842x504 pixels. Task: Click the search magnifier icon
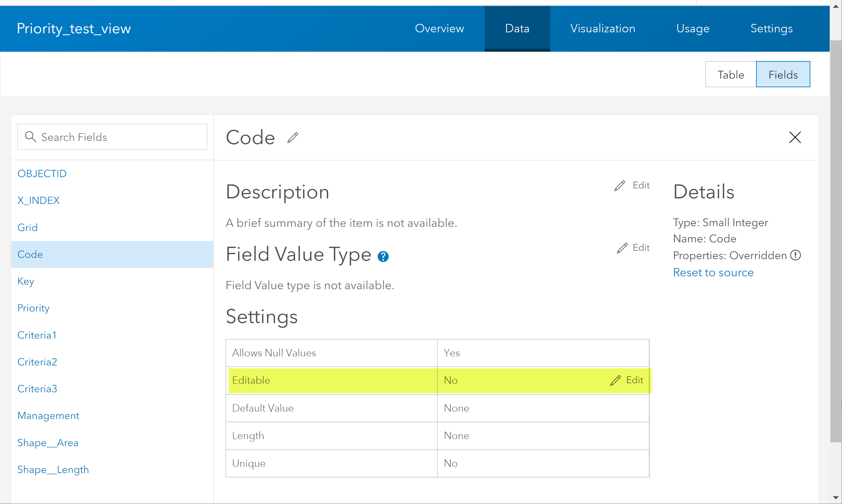tap(31, 137)
